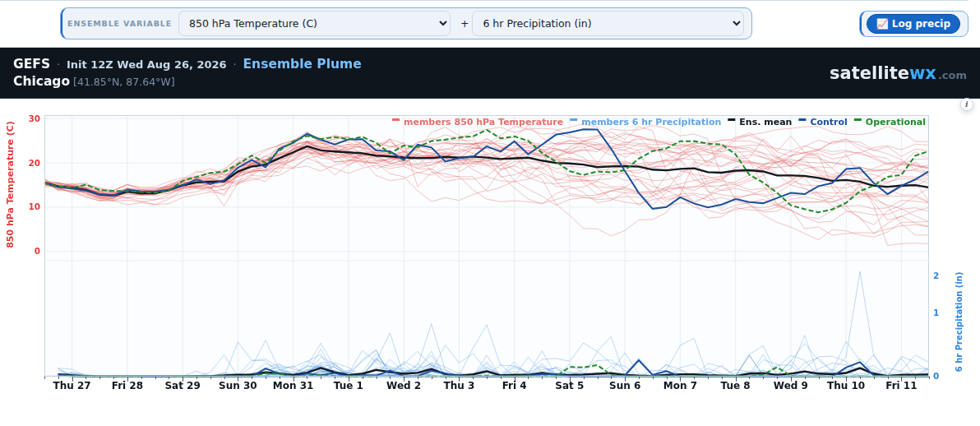
Task: Toggle Control legend entry
Action: (x=822, y=122)
